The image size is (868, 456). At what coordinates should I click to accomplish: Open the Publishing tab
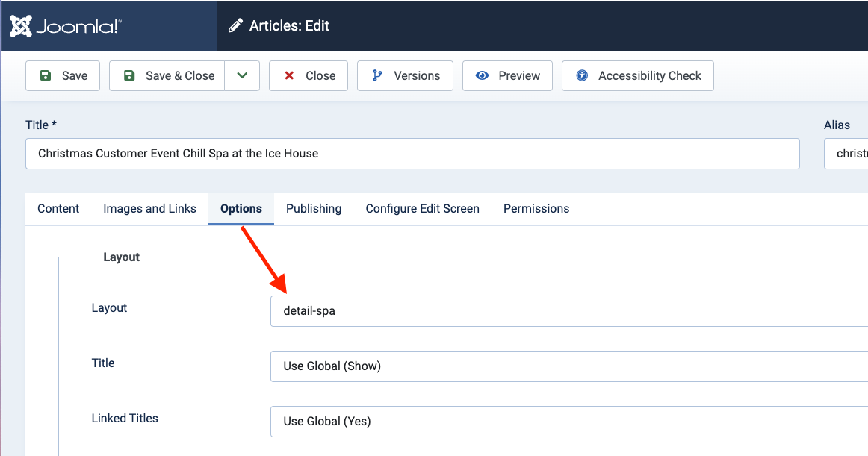[x=314, y=209]
